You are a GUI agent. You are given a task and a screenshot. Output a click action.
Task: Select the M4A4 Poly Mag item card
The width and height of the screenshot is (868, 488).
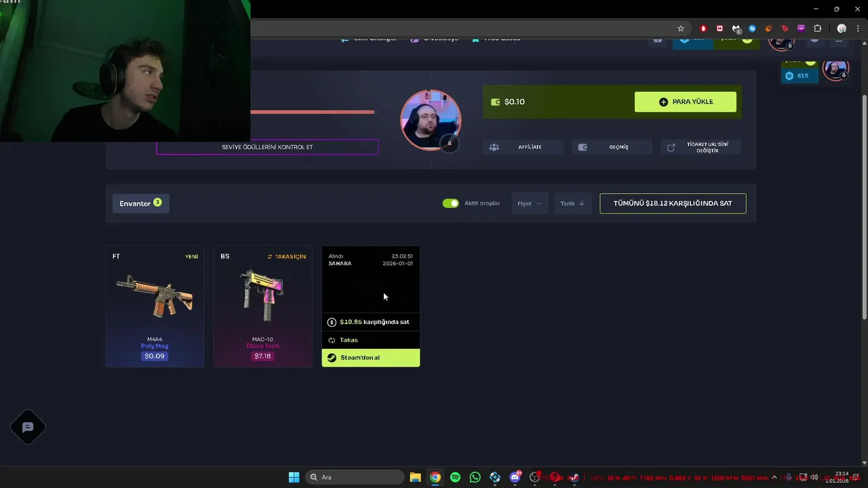coord(155,306)
